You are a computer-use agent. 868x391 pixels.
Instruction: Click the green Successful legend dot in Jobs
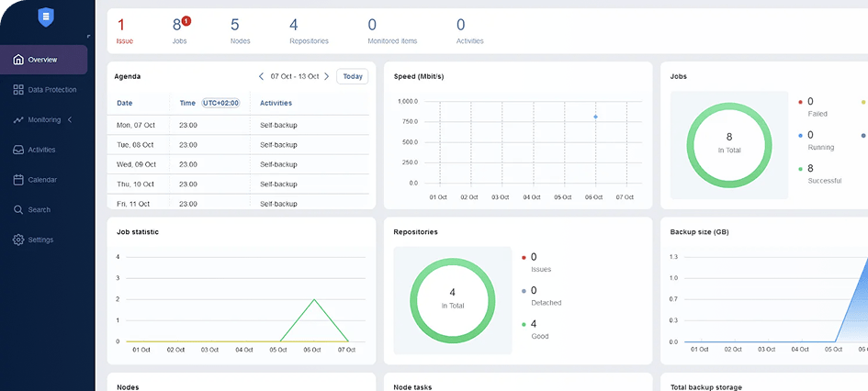(800, 169)
